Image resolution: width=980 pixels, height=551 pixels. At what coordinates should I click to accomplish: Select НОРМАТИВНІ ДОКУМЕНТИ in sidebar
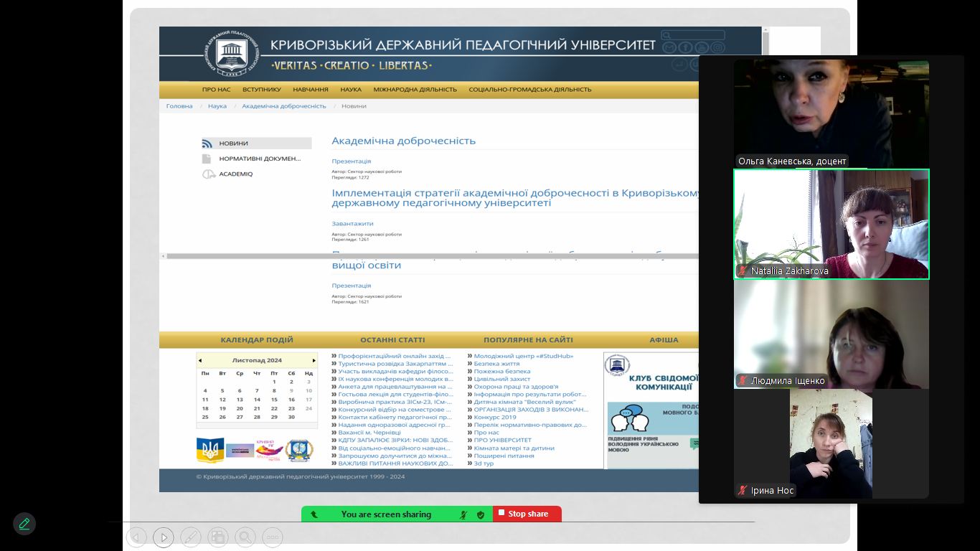click(259, 159)
